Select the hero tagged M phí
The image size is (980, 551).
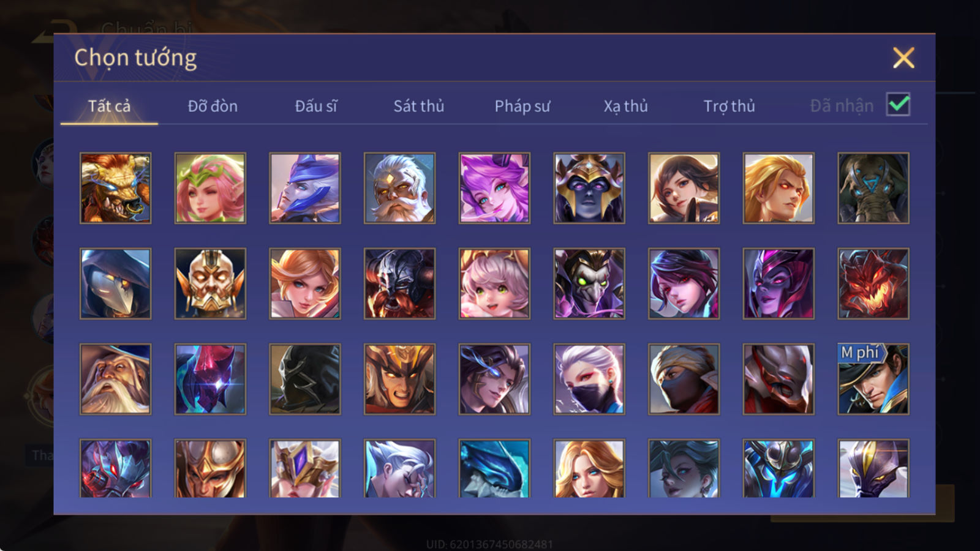tap(873, 379)
